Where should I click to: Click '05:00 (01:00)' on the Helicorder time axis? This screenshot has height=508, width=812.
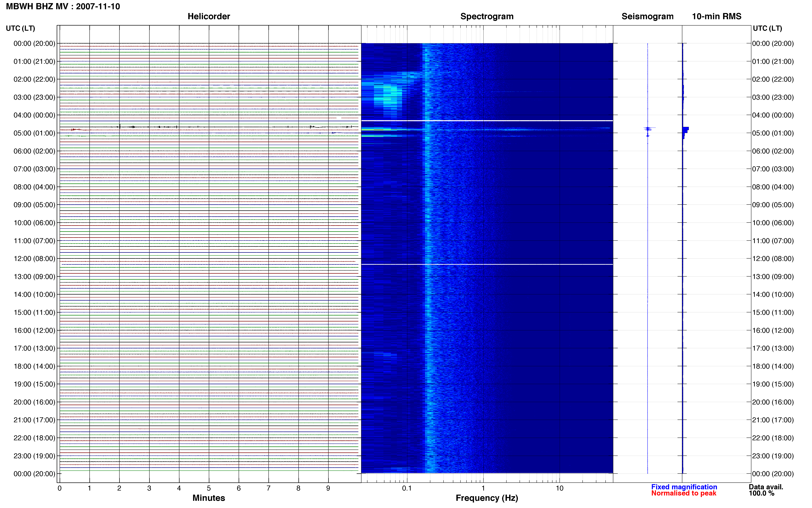click(x=34, y=133)
